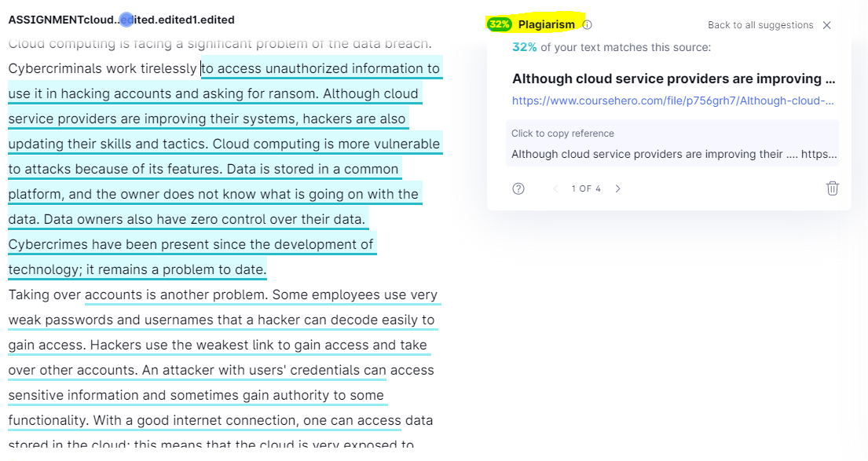Open the help question mark icon

[x=518, y=188]
